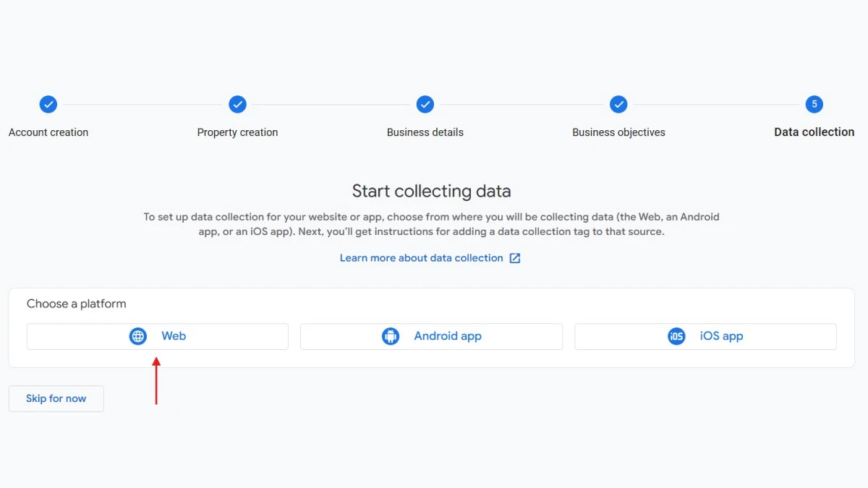Click the globe icon on Web option
This screenshot has height=488, width=868.
[138, 336]
